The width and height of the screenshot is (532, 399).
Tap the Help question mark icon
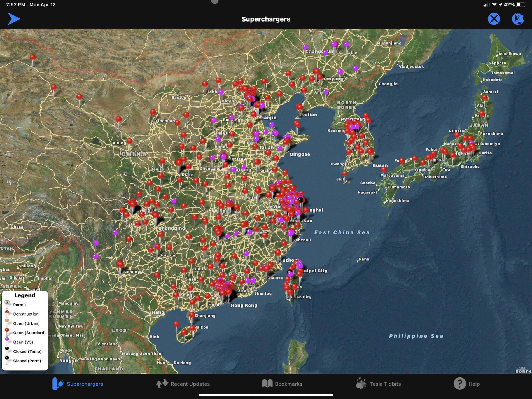pyautogui.click(x=459, y=384)
